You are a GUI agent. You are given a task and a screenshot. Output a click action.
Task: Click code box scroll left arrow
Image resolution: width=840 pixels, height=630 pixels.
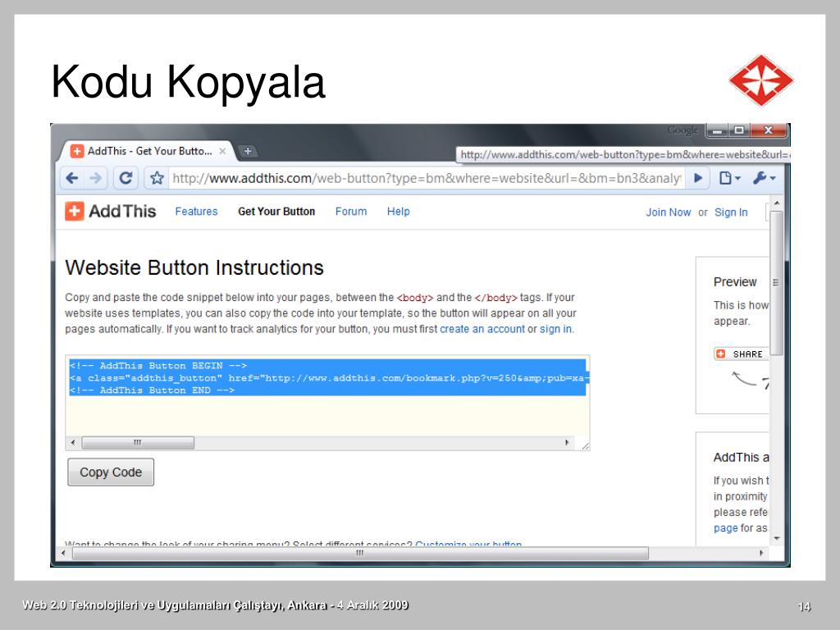point(73,442)
